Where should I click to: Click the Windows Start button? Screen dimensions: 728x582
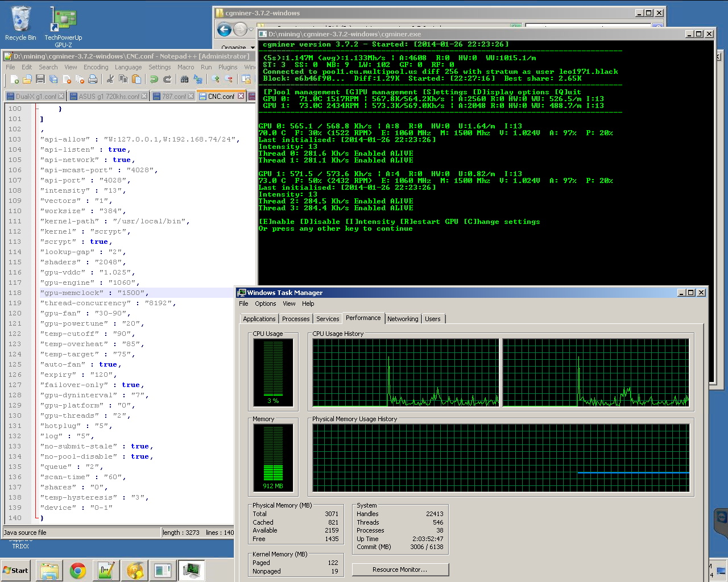[16, 571]
